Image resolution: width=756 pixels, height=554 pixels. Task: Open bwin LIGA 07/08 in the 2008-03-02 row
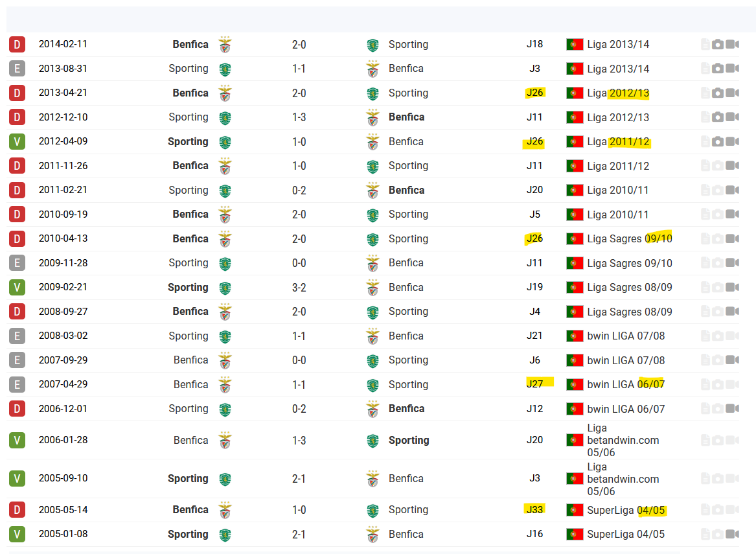(626, 336)
